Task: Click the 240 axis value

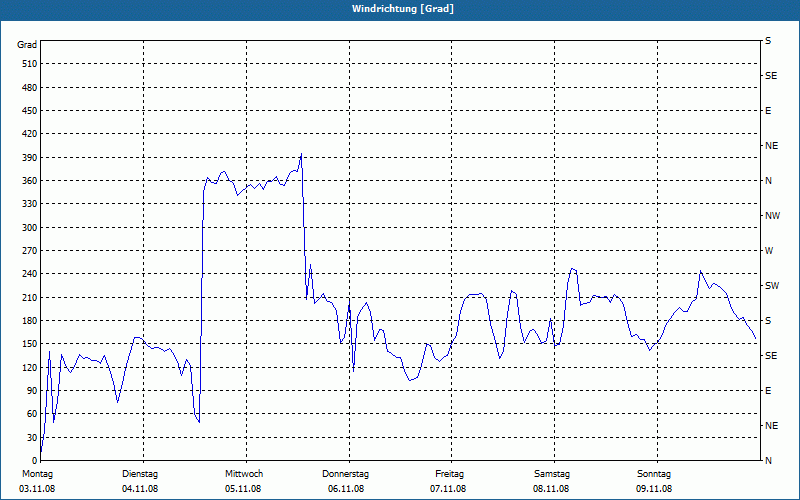Action: pyautogui.click(x=29, y=274)
